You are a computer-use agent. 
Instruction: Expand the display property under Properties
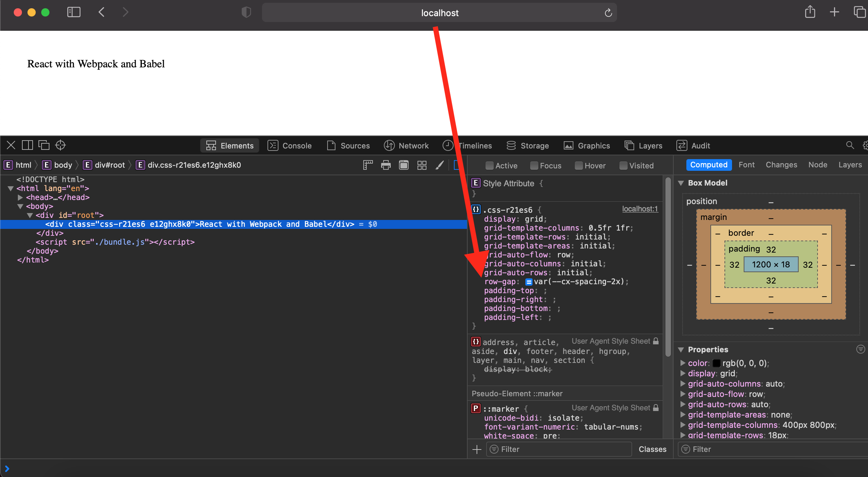point(683,374)
